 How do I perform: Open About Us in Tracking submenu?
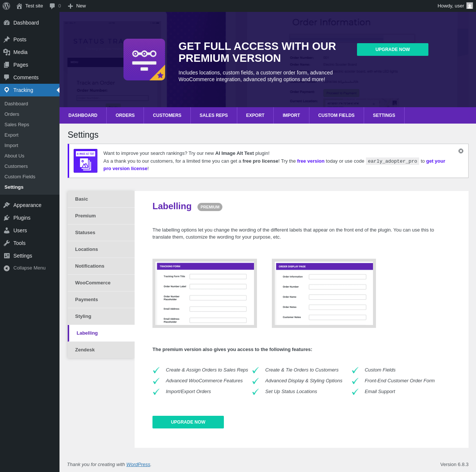pyautogui.click(x=30, y=156)
